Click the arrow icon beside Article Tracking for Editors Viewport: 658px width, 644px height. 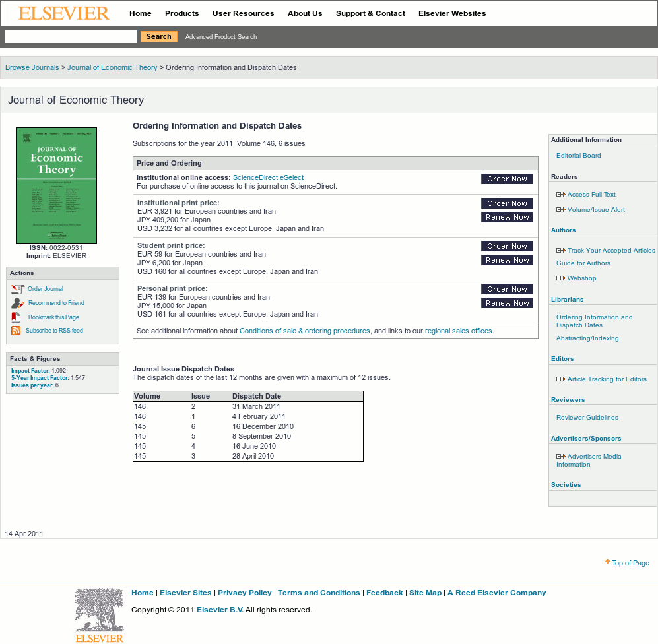pyautogui.click(x=560, y=379)
